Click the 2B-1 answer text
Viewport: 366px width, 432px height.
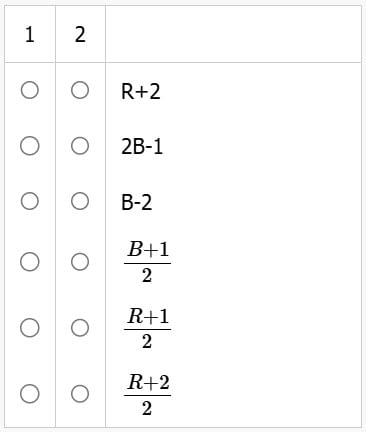click(142, 147)
